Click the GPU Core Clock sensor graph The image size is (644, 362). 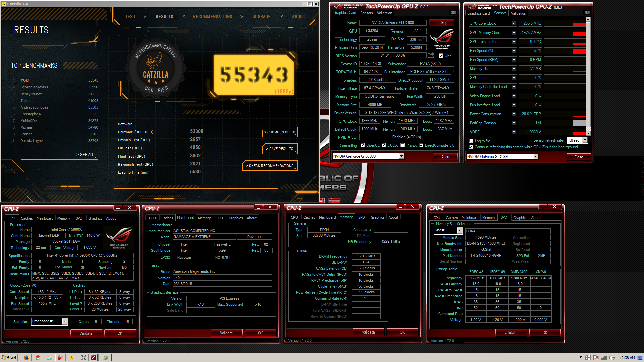click(x=565, y=23)
